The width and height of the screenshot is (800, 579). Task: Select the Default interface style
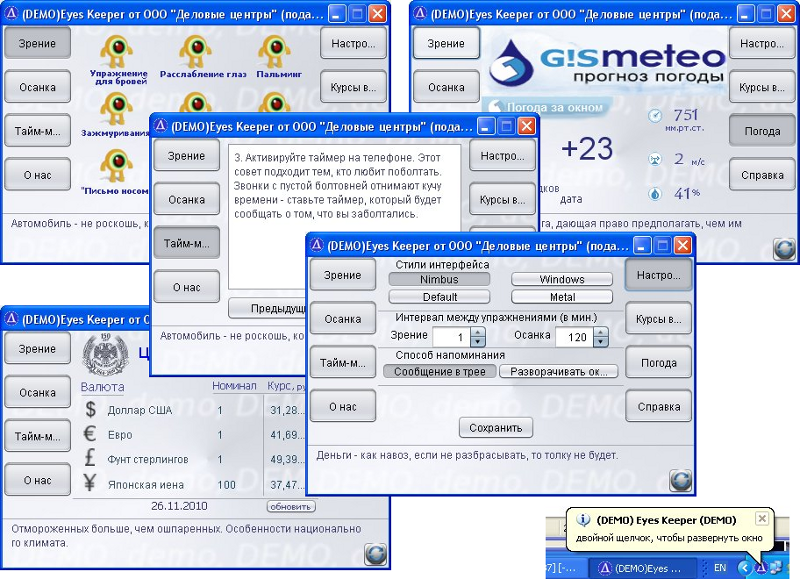(x=439, y=297)
